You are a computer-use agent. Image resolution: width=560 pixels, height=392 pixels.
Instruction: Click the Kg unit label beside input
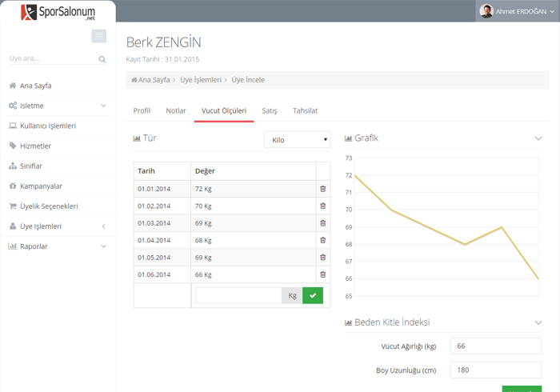292,296
